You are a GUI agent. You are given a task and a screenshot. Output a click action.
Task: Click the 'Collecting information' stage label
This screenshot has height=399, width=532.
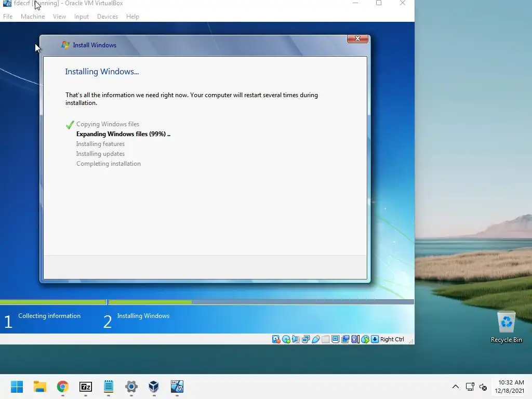tap(49, 316)
